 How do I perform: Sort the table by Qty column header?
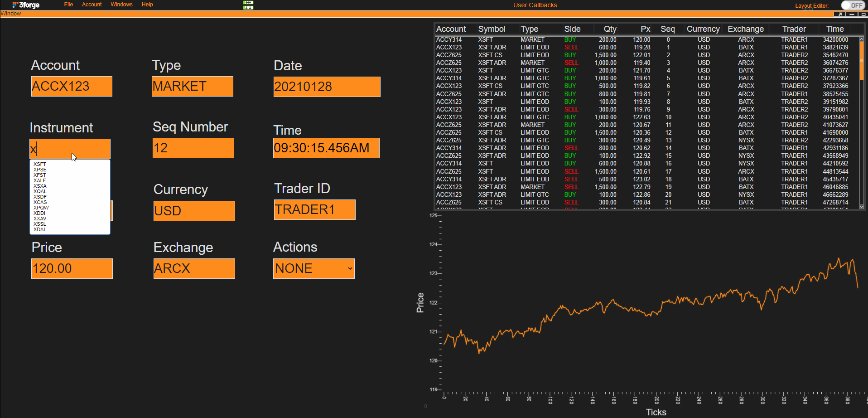(610, 29)
